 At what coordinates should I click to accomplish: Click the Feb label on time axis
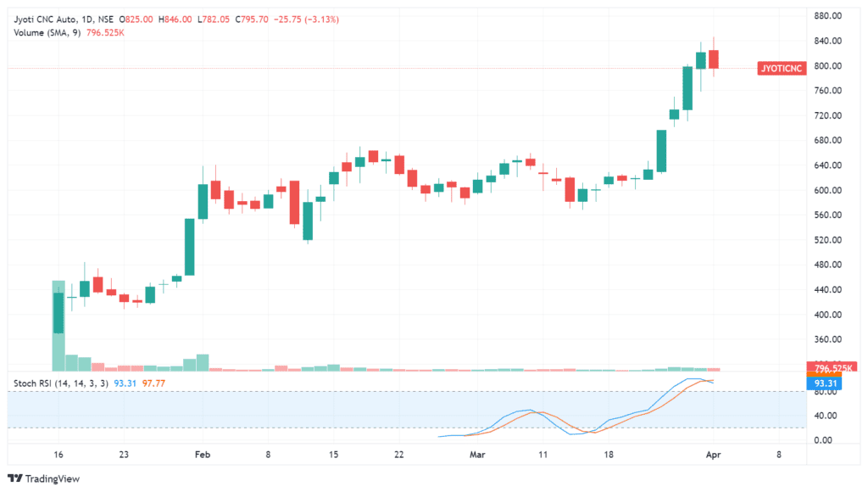[203, 455]
